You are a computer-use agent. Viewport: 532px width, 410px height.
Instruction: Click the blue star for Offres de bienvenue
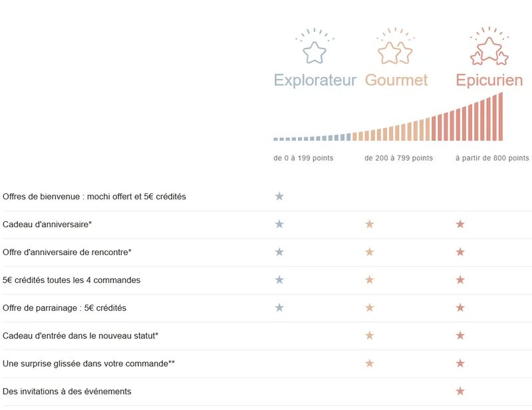(x=279, y=196)
